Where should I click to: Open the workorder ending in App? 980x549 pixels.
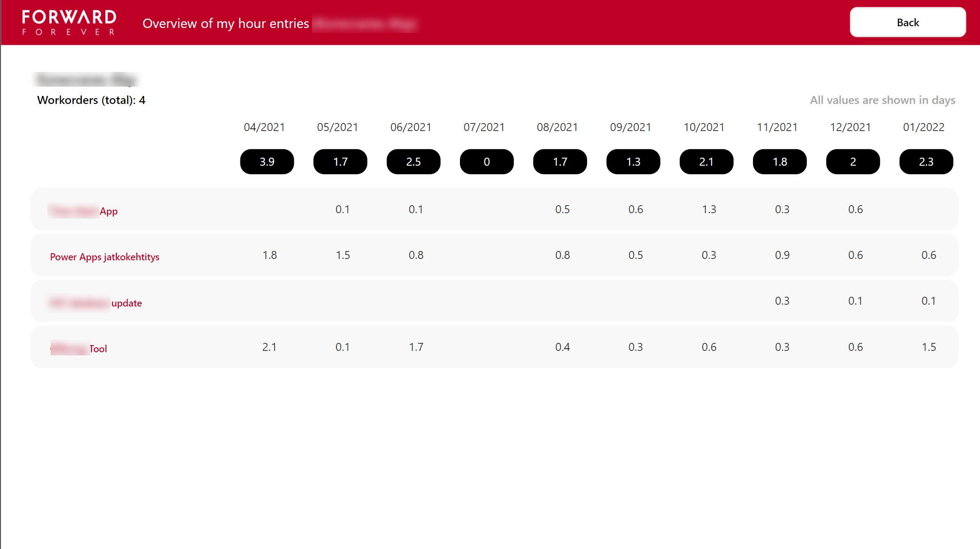[x=83, y=211]
